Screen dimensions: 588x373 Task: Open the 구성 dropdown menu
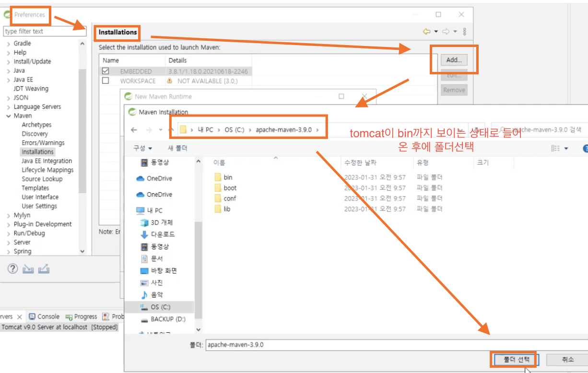click(x=142, y=148)
